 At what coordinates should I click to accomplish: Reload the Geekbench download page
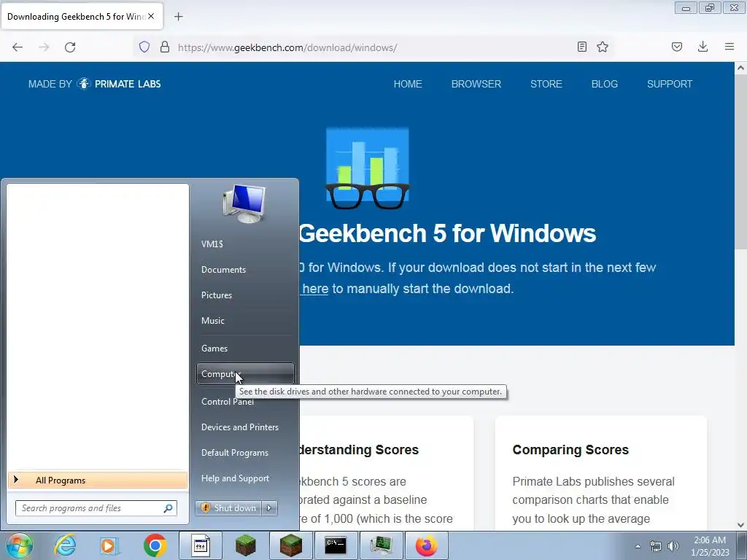pos(70,47)
